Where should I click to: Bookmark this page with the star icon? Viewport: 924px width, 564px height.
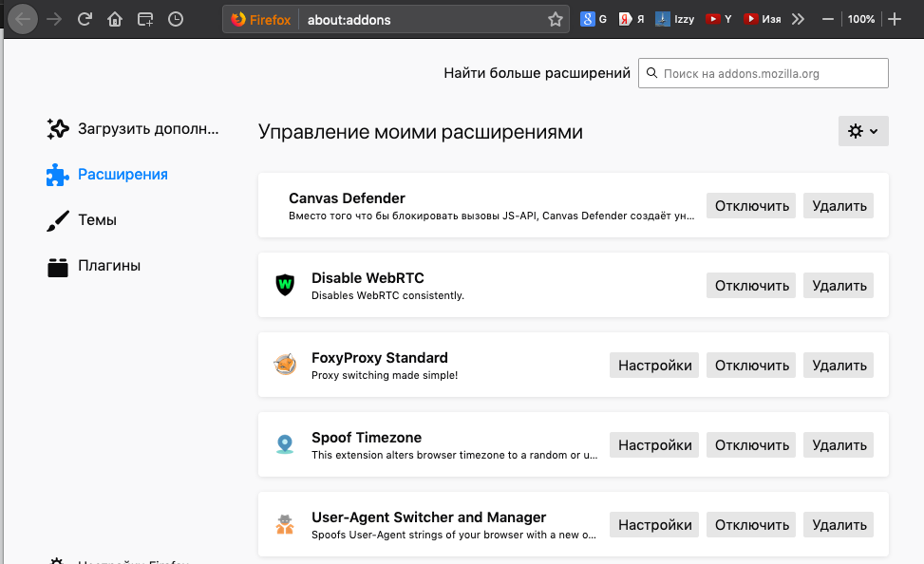556,19
